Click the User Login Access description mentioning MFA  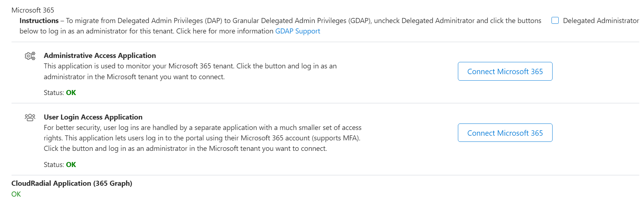coord(203,138)
